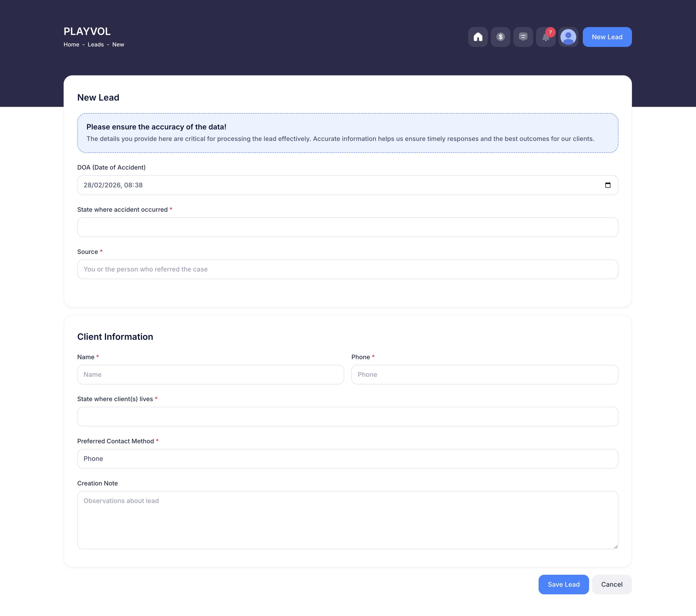Open the chat messages icon
Viewport: 696px width, 616px height.
(x=523, y=37)
